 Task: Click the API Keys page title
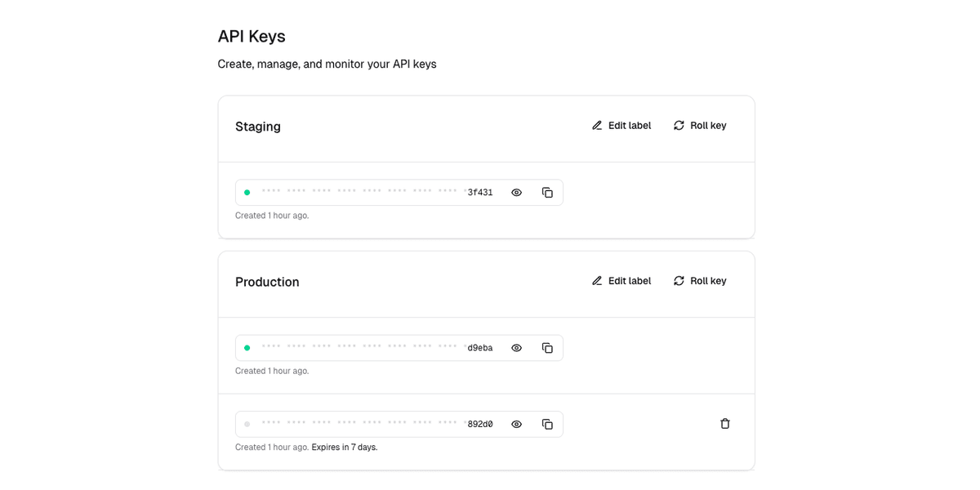pos(251,36)
